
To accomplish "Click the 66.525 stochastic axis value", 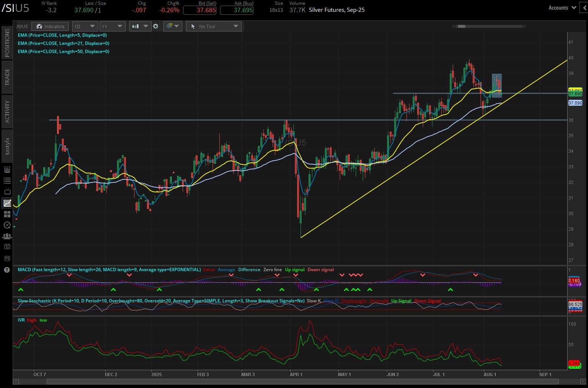I will 575,304.
